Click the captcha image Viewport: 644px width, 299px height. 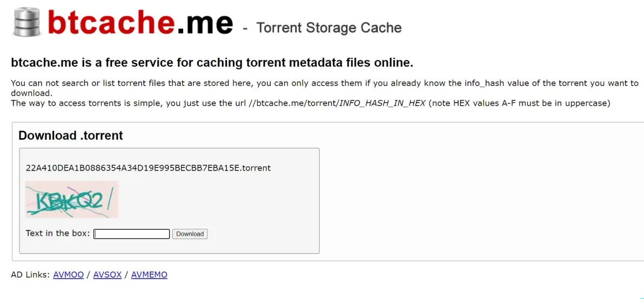point(72,200)
